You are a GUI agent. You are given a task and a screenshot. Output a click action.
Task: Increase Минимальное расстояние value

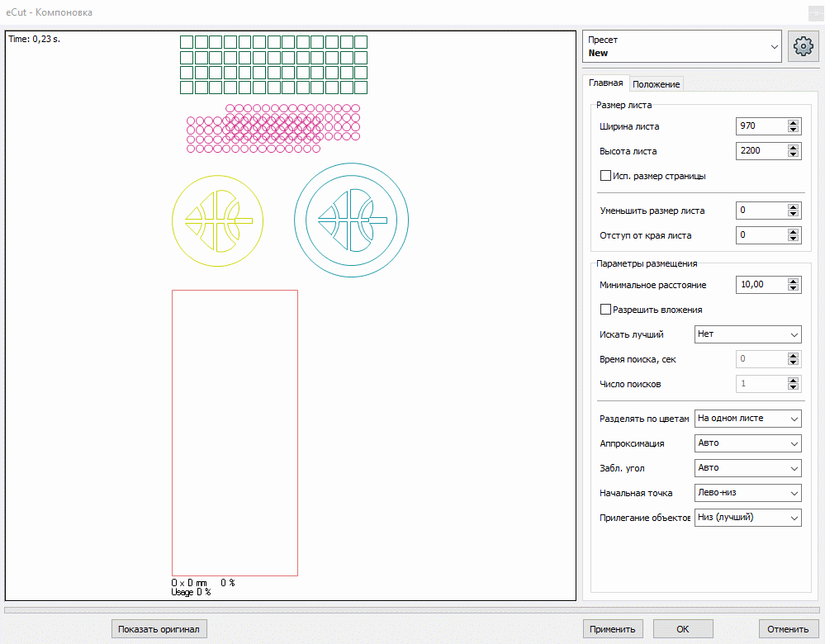794,281
